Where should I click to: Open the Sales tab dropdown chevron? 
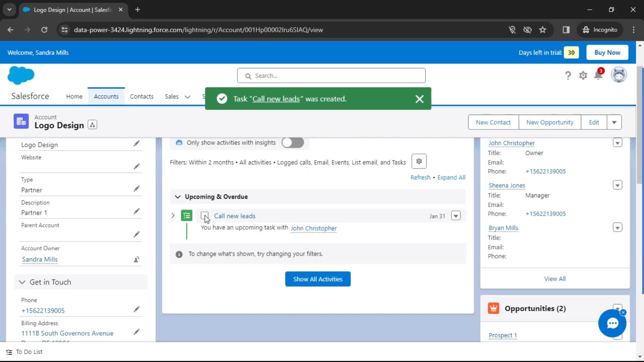(x=187, y=97)
